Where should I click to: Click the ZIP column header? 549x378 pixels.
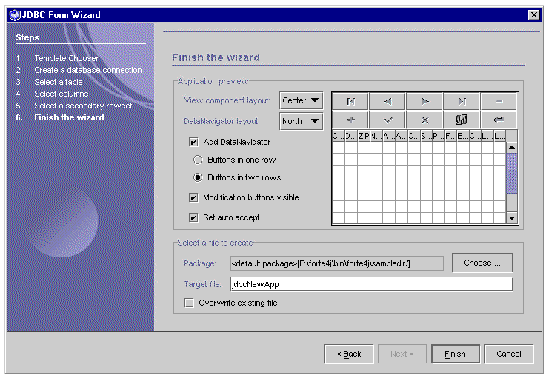[x=363, y=136]
